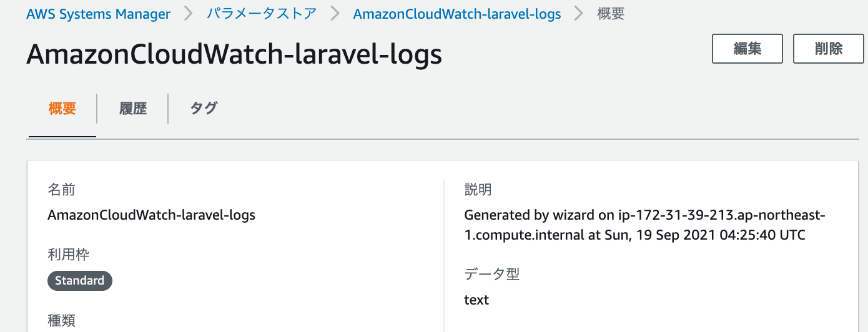Go to the パラメータストア breadcrumb link
868x332 pixels.
point(262,14)
